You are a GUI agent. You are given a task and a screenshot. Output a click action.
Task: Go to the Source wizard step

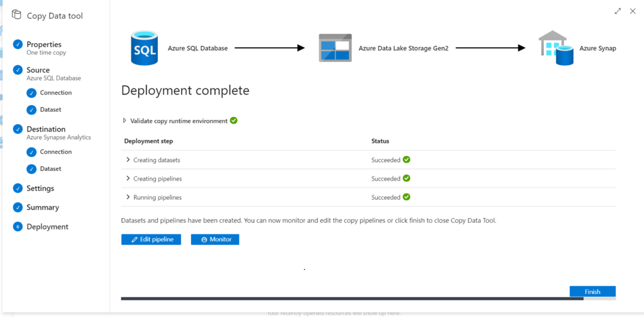(x=38, y=70)
